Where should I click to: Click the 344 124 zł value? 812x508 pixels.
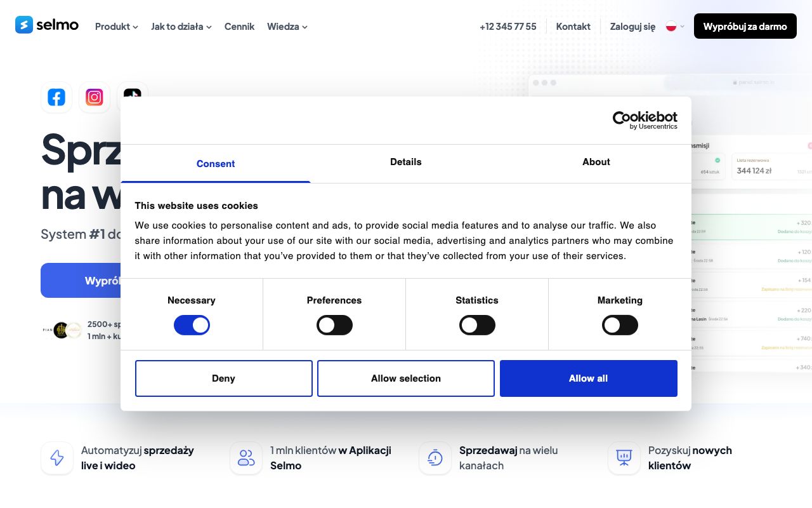pos(754,171)
